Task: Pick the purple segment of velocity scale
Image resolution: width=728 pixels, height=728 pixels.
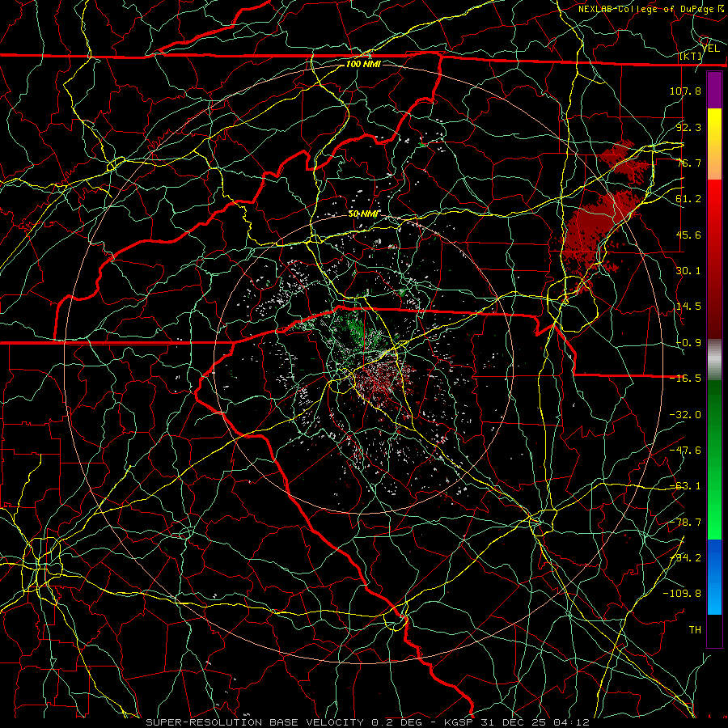Action: pyautogui.click(x=714, y=90)
